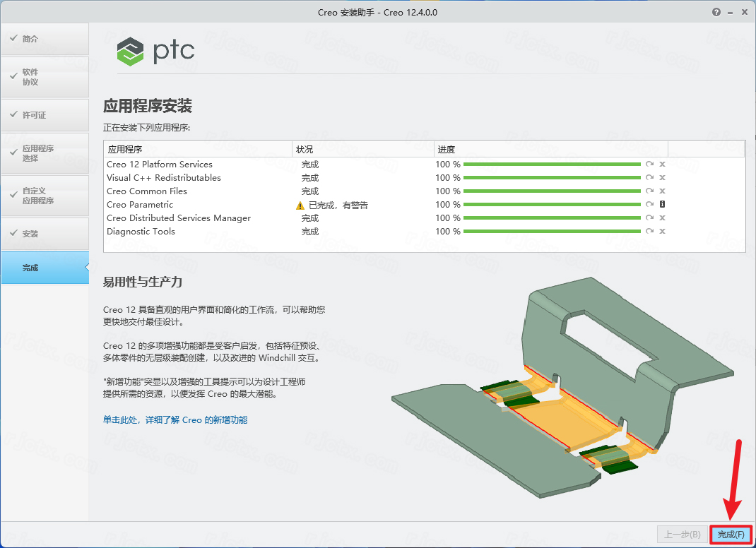The height and width of the screenshot is (548, 756).
Task: Click retry icon for Diagnostic Tools
Action: (649, 232)
